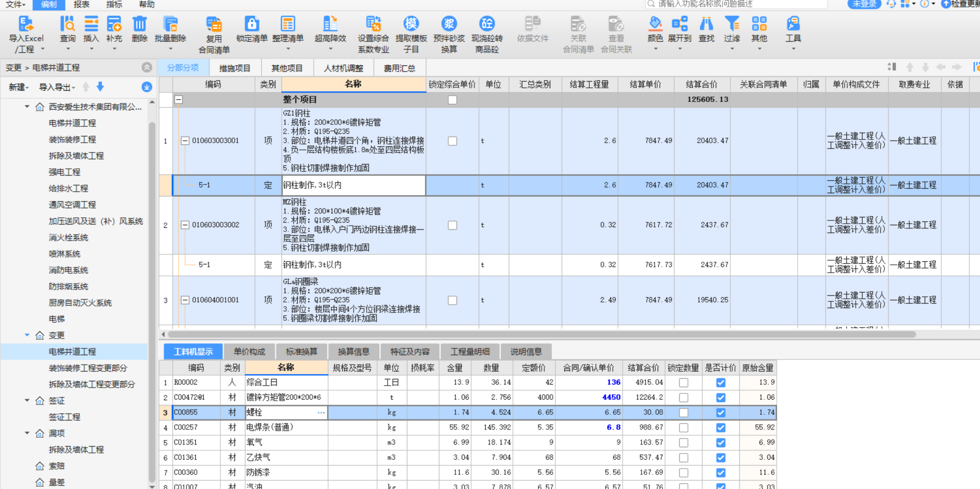Collapse item 010604001001 row

185,300
